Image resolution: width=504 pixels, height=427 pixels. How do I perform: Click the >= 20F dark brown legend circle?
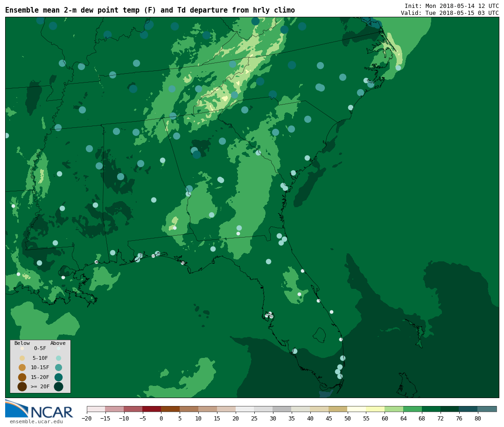click(x=22, y=386)
